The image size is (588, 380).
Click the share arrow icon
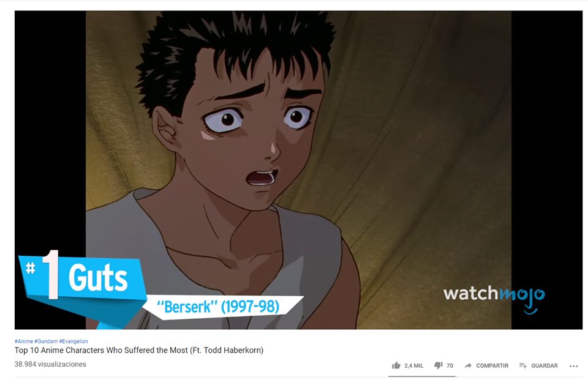[468, 365]
